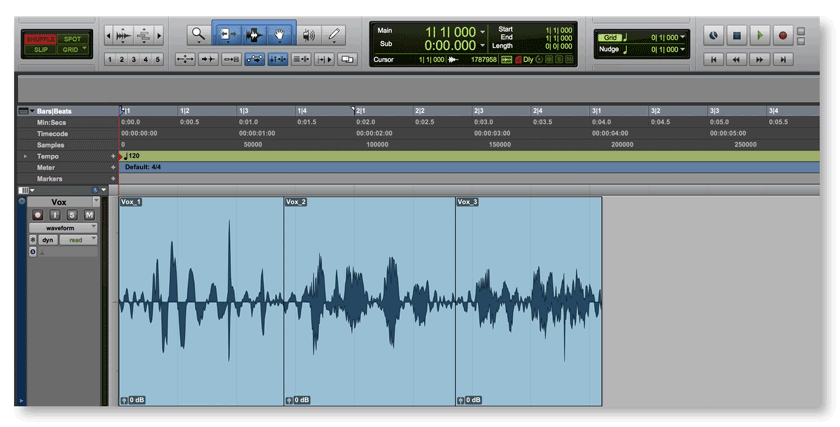Solo the Vox track
The image size is (840, 427).
(72, 215)
